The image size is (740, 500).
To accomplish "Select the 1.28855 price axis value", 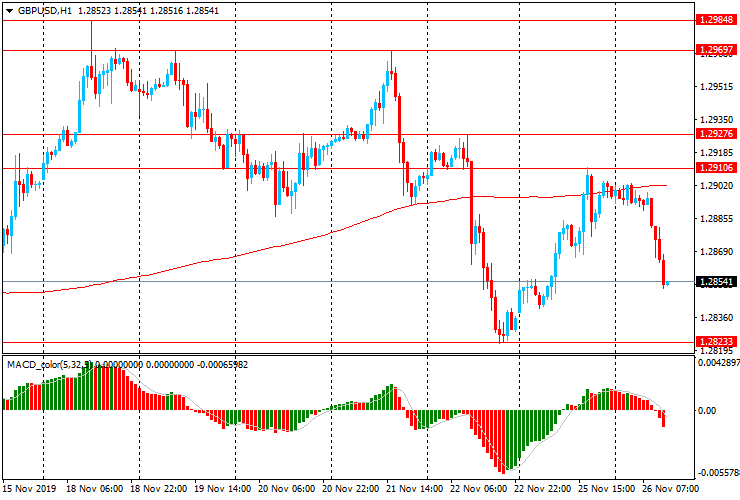I will coord(717,219).
